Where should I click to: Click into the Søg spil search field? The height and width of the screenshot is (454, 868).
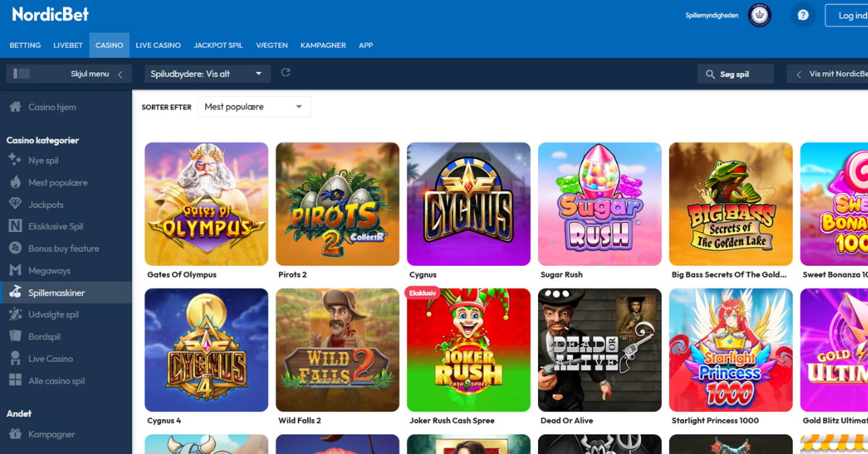tap(736, 74)
